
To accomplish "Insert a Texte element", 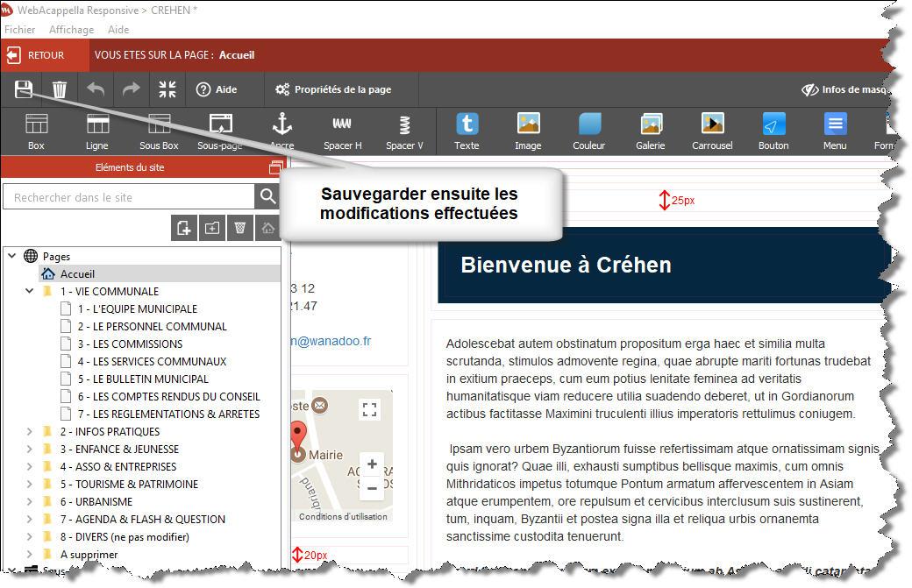I will click(467, 131).
